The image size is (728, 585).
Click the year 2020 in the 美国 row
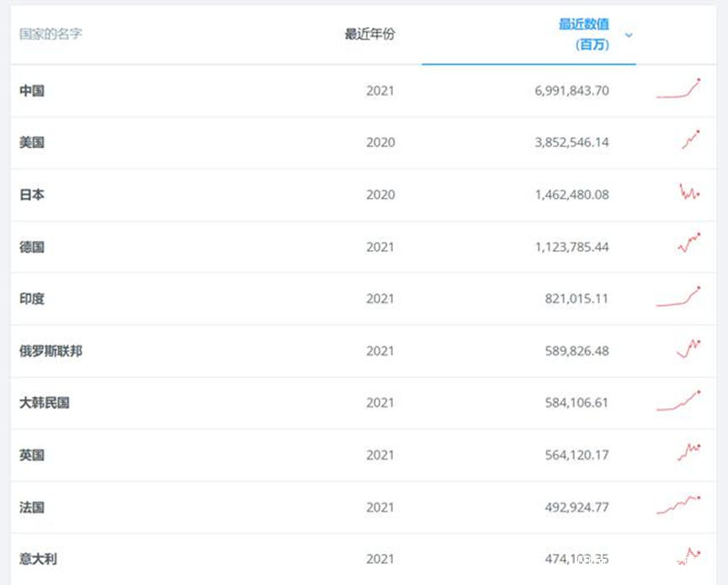click(x=380, y=142)
